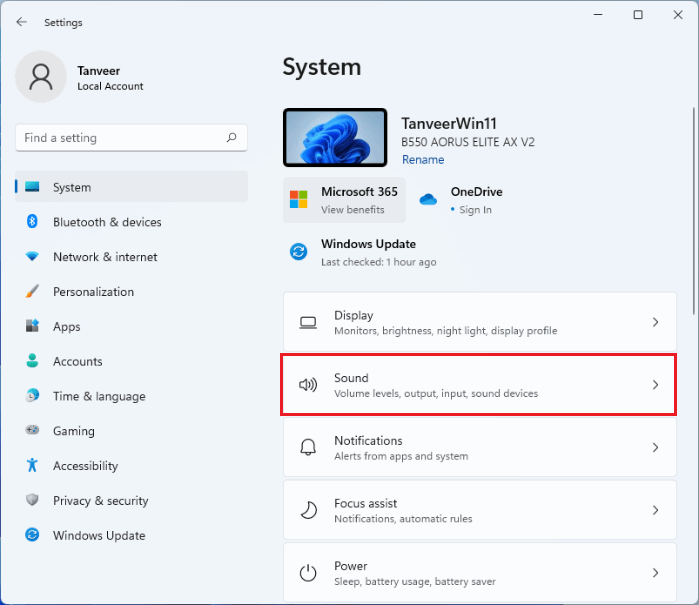
Task: Click the Network wifi icon in sidebar
Action: (32, 256)
